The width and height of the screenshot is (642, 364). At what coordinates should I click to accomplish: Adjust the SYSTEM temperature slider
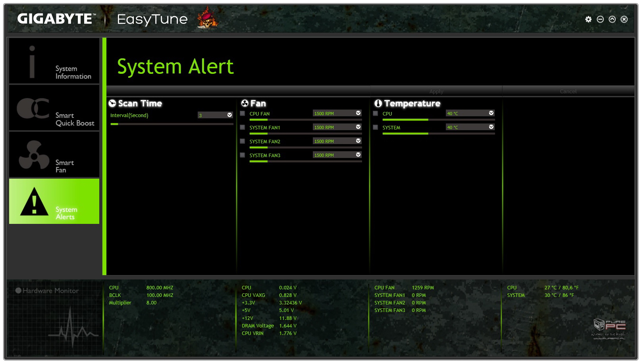(439, 133)
